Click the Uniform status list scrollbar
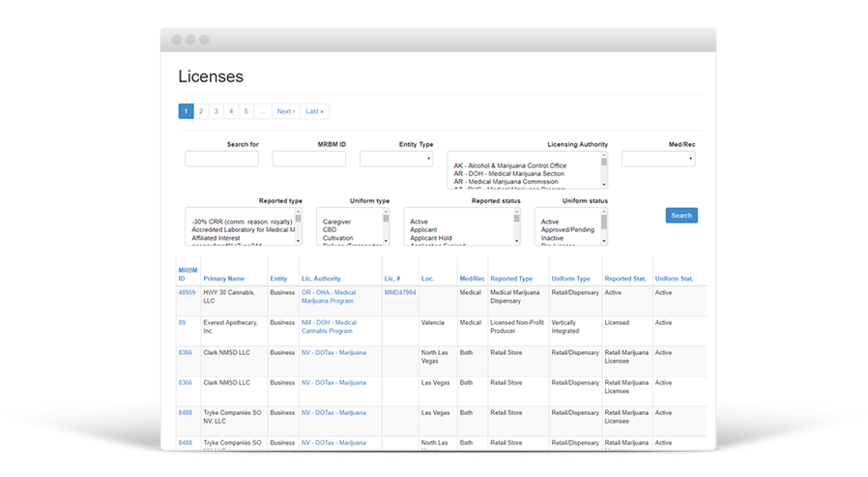This screenshot has height=477, width=868. click(604, 226)
